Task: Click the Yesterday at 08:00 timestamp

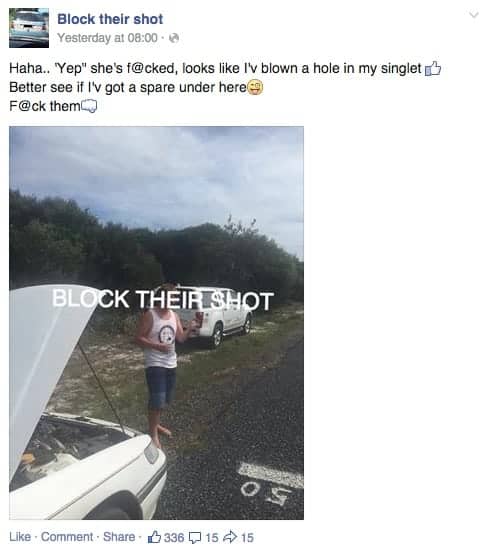Action: 107,38
